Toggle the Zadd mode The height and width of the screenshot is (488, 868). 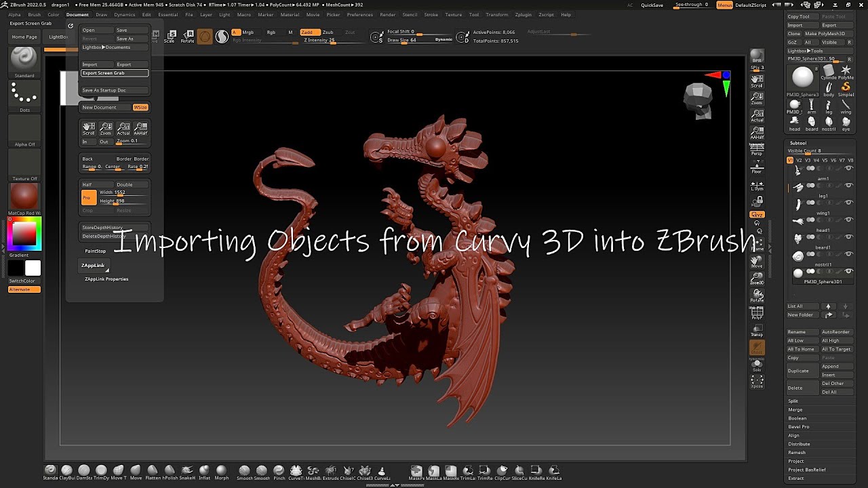click(310, 32)
